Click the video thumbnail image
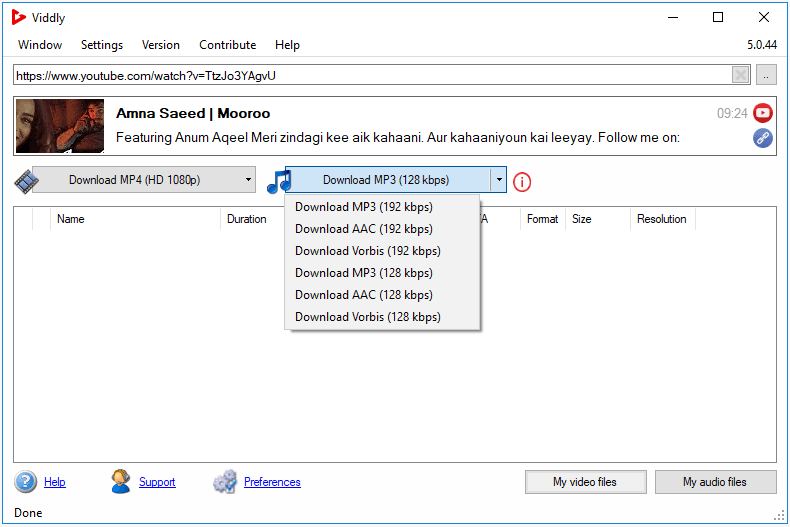 coord(60,126)
